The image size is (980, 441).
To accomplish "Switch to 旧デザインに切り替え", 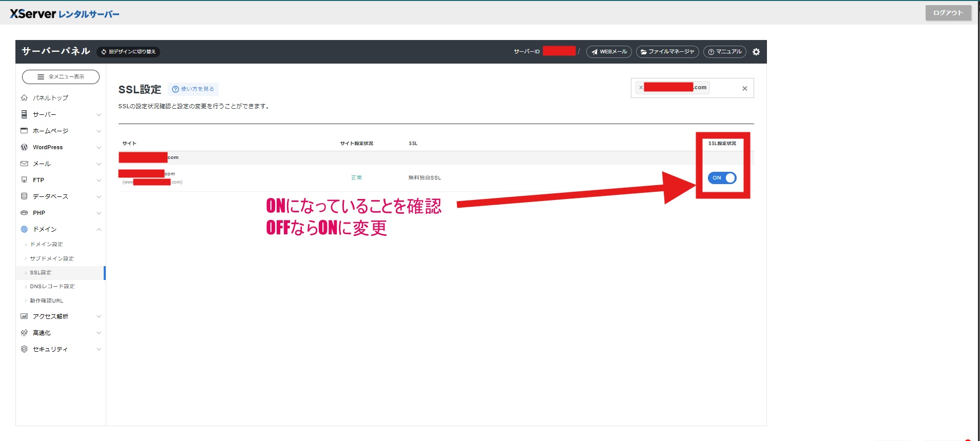I will point(128,52).
